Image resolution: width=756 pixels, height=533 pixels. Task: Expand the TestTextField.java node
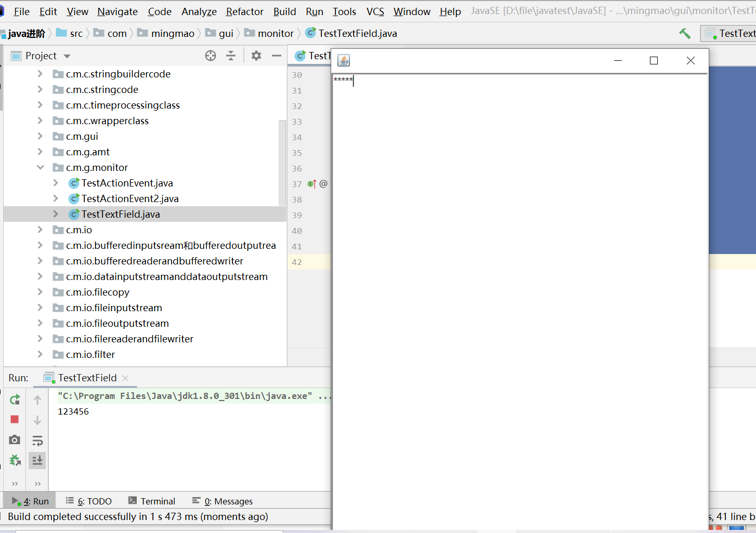tap(56, 214)
